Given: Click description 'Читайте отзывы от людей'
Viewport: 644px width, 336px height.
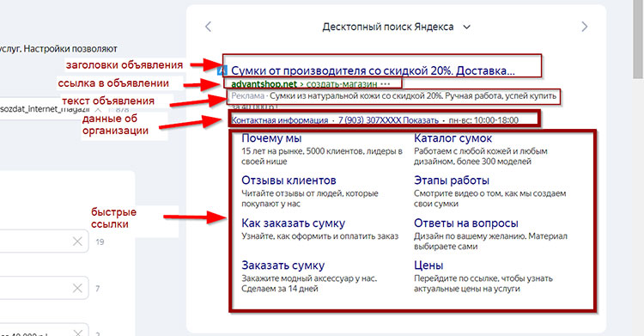Looking at the screenshot, I should pyautogui.click(x=310, y=199).
